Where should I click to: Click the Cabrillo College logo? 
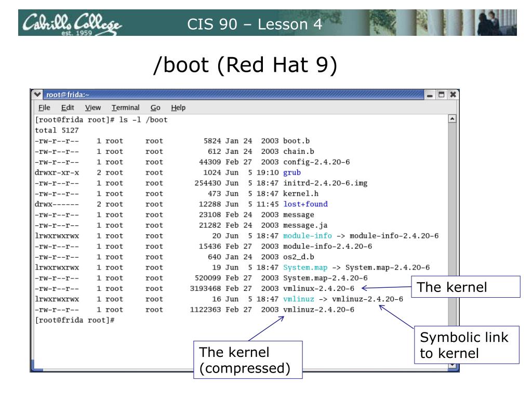click(x=72, y=24)
